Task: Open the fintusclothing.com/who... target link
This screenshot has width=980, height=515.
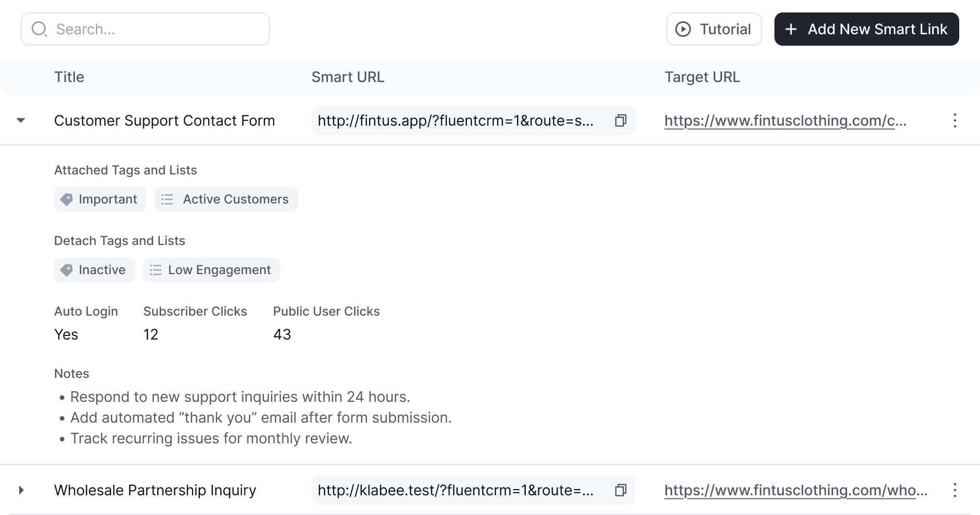Action: pos(796,490)
